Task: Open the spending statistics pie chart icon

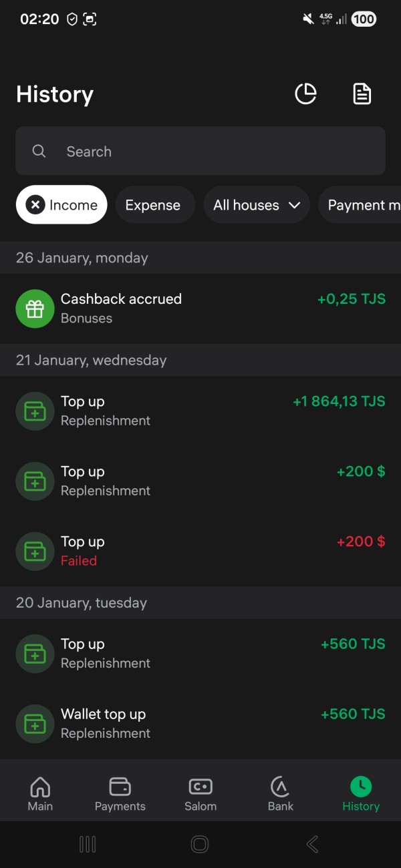Action: 306,94
